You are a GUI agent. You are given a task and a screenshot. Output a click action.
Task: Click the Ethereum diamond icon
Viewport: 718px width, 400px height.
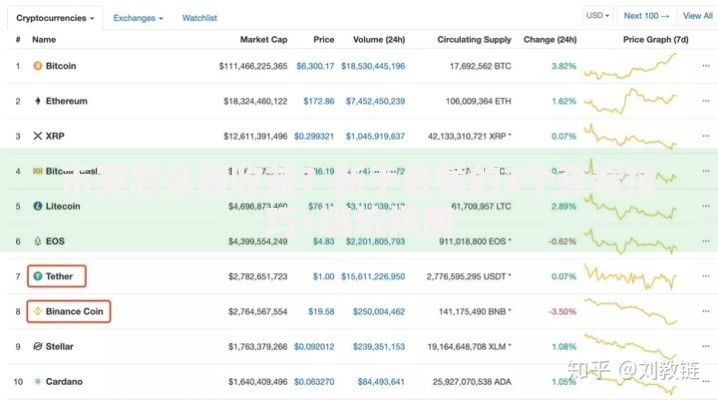pos(38,101)
